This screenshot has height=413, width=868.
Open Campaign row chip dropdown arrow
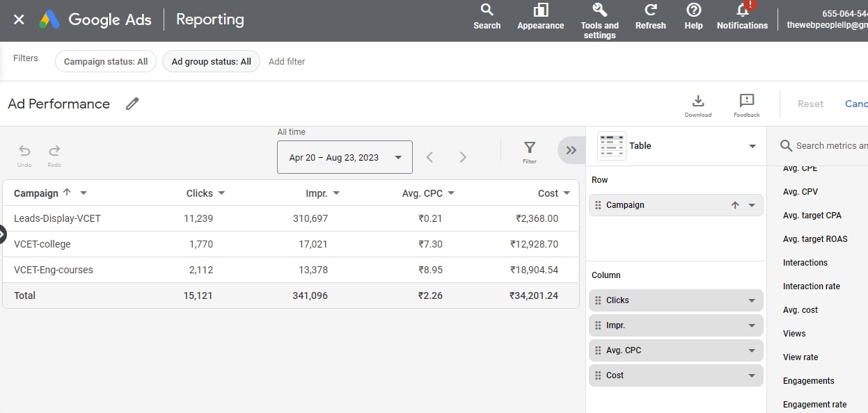tap(752, 205)
